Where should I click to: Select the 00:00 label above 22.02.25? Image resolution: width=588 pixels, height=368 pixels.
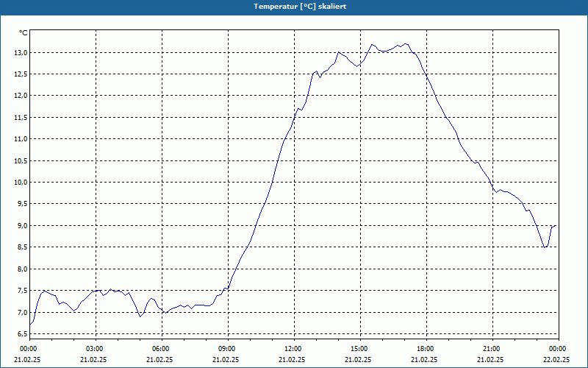[x=559, y=349]
